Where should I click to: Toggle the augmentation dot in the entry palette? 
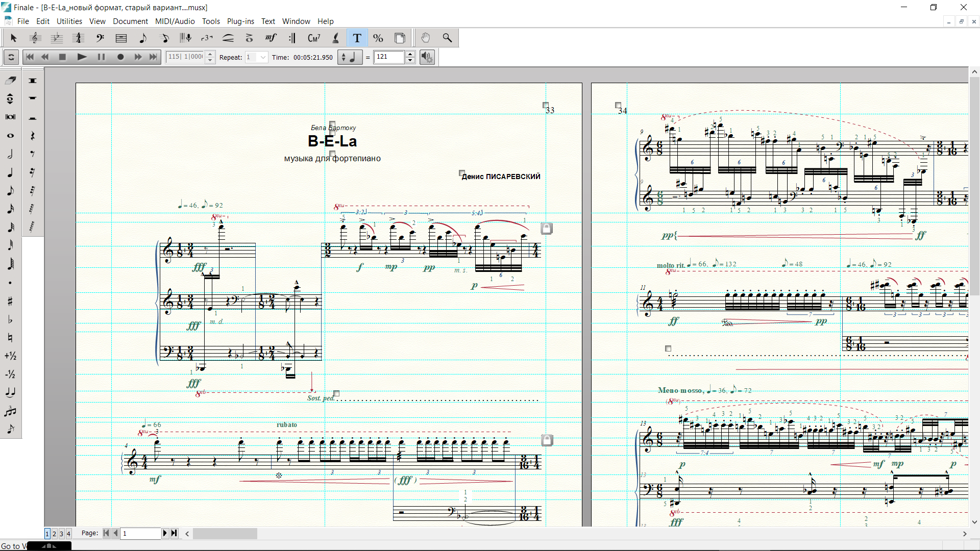click(10, 283)
